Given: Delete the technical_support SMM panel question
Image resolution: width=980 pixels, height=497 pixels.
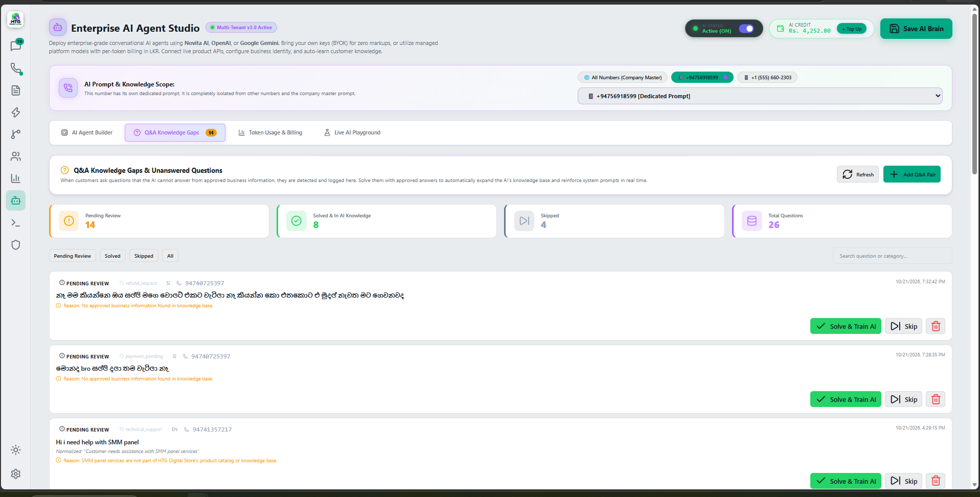Looking at the screenshot, I should point(936,481).
